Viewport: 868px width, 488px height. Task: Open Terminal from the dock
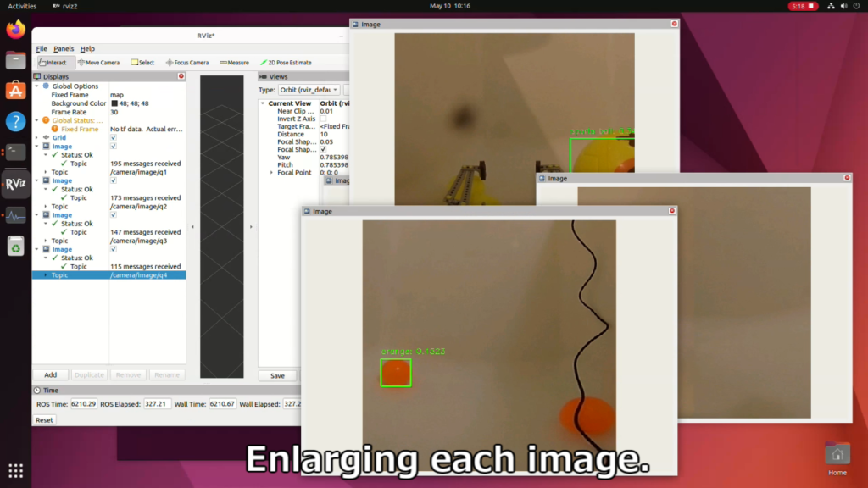[16, 152]
